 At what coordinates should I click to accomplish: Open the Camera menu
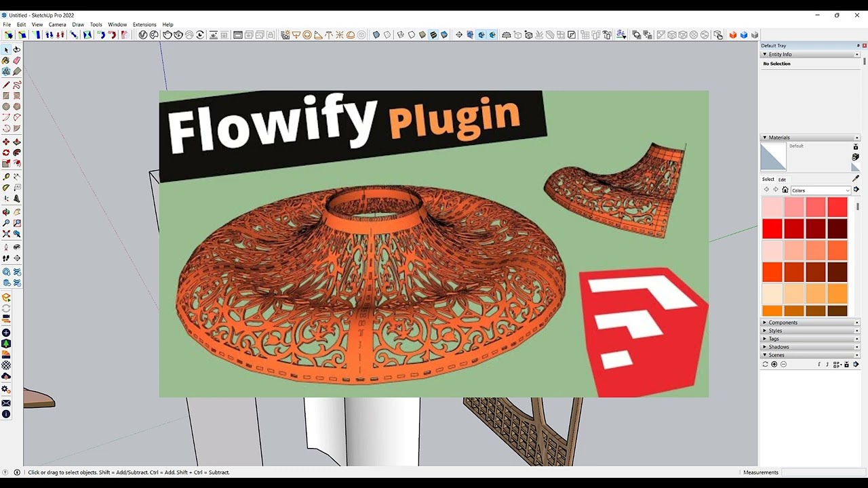(x=57, y=24)
